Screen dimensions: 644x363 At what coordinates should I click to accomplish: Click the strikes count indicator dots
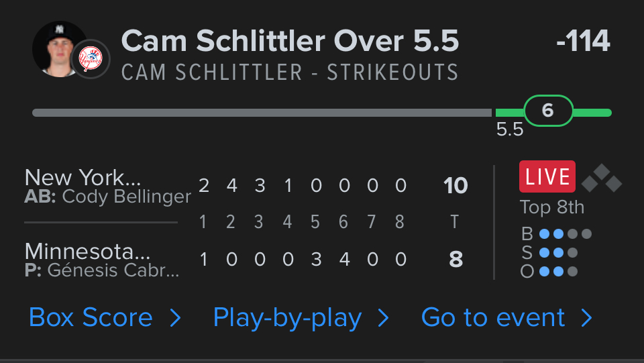click(x=558, y=253)
